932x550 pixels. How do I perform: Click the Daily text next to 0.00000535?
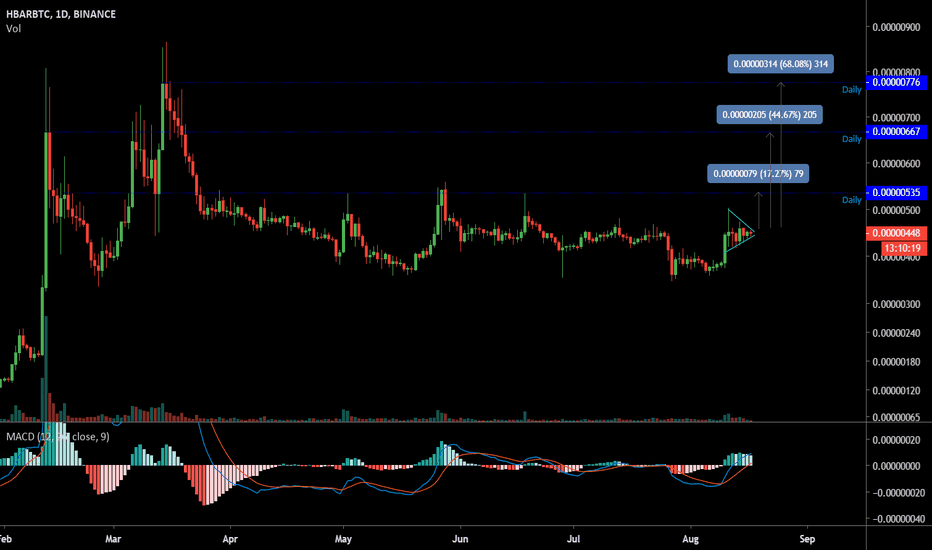[x=852, y=200]
